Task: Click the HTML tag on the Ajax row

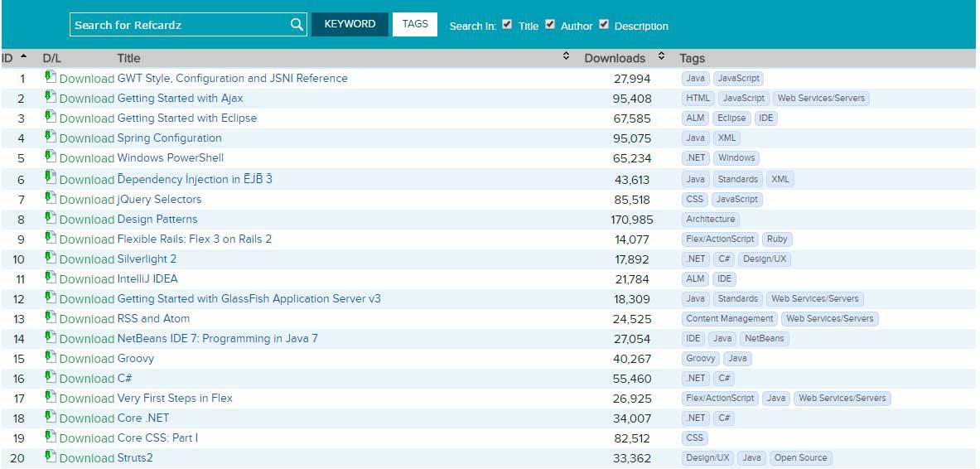Action: [698, 98]
